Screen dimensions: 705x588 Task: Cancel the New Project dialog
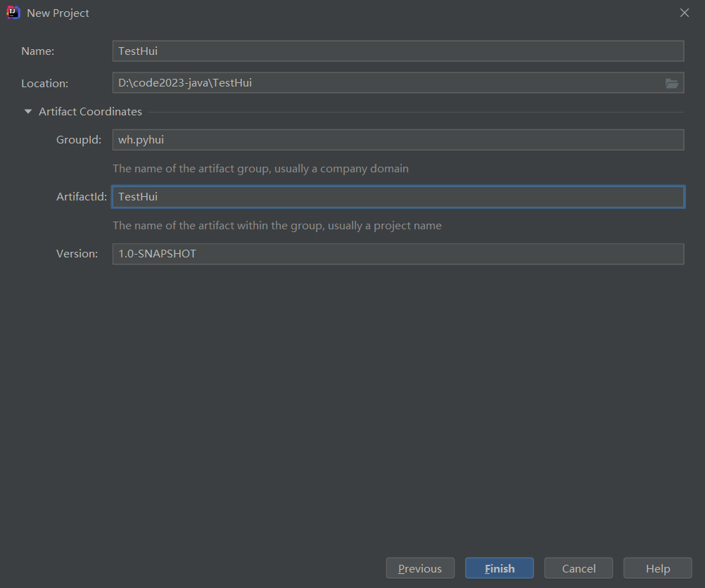pos(578,568)
